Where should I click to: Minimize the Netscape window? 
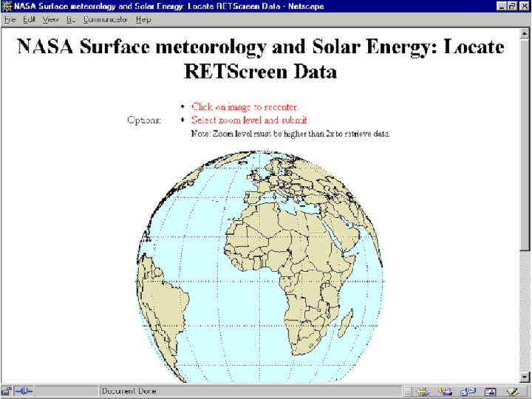(502, 6)
